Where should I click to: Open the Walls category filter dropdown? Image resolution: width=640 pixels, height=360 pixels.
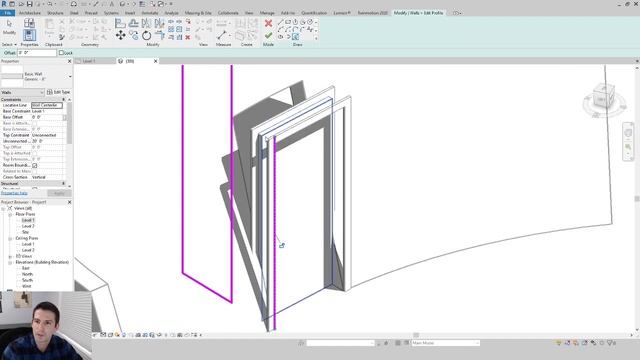click(x=22, y=92)
